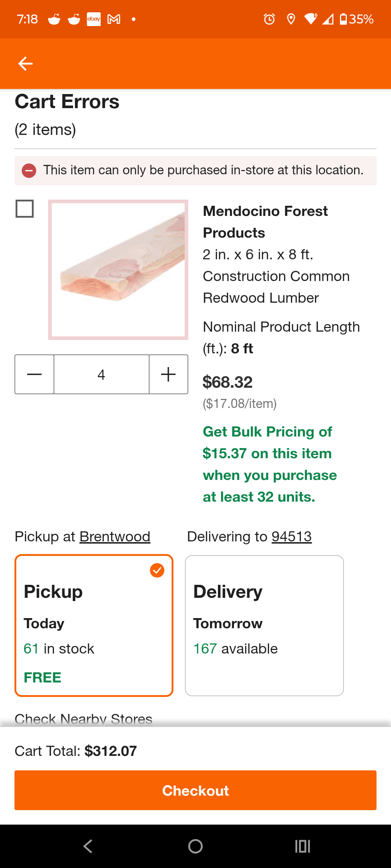
Task: Decrease quantity with the minus button
Action: [x=34, y=374]
